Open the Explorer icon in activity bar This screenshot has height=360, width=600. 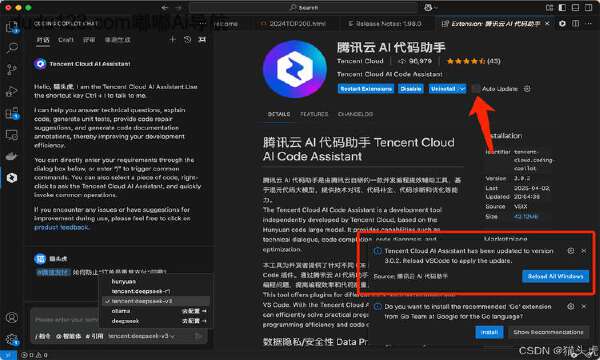click(12, 26)
